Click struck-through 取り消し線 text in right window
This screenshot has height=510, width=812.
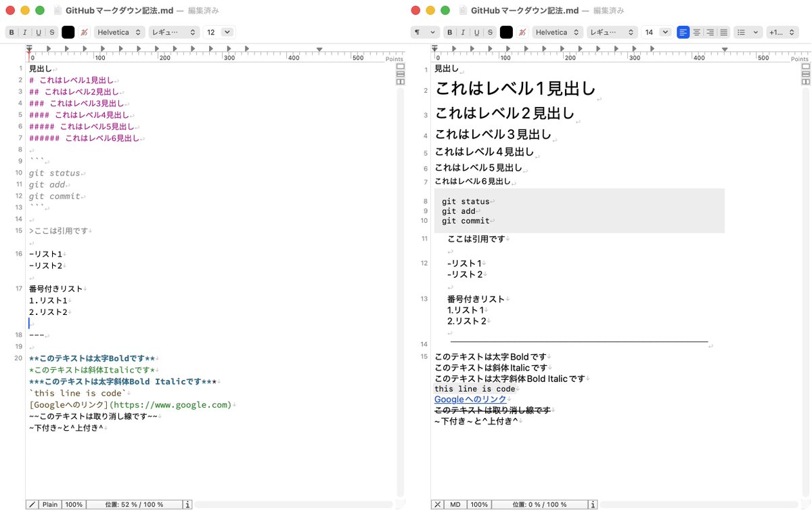click(493, 410)
